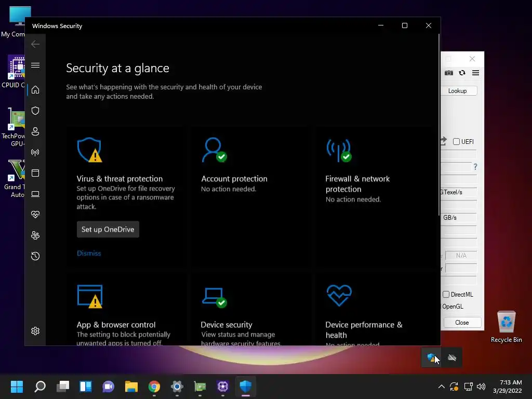Open the Settings gear in the Windows Security sidebar

coord(35,331)
